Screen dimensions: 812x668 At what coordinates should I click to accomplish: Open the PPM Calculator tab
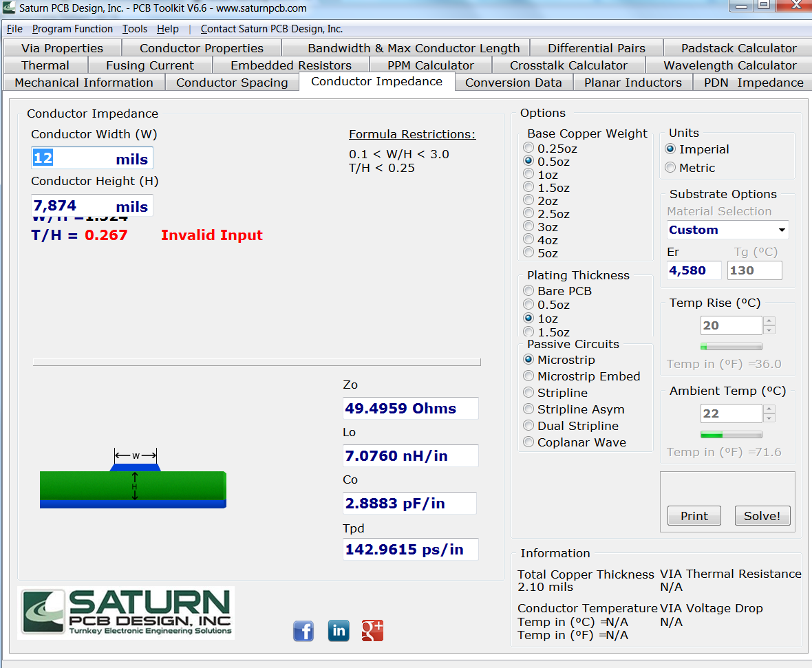[430, 65]
